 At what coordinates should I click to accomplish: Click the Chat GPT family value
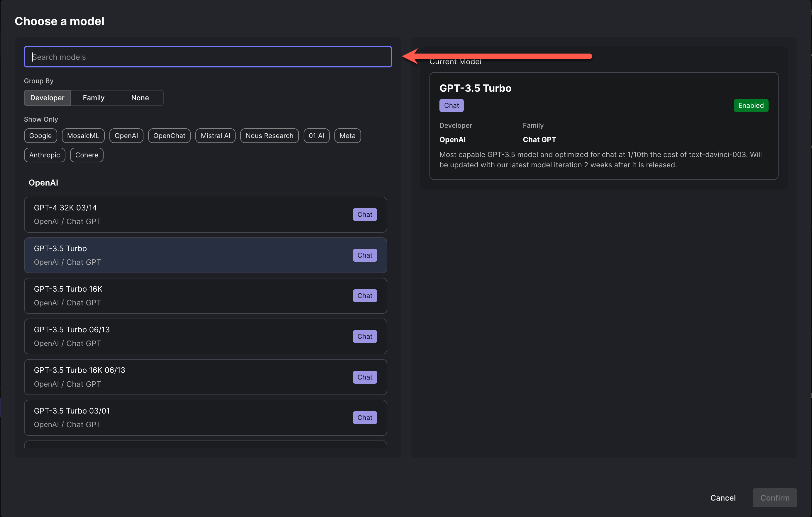tap(539, 140)
